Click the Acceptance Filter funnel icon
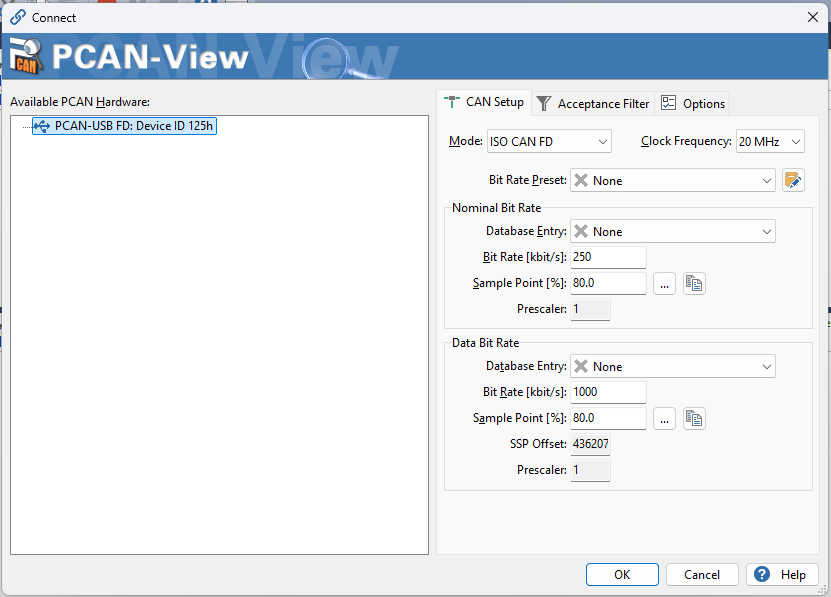 pyautogui.click(x=543, y=103)
